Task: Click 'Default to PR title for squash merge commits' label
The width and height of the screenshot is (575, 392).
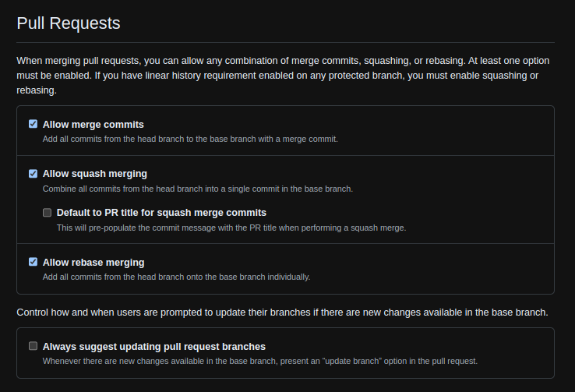Action: click(161, 213)
